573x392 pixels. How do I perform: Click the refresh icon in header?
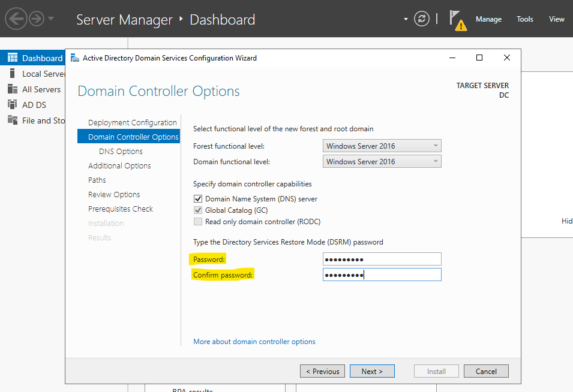(422, 19)
